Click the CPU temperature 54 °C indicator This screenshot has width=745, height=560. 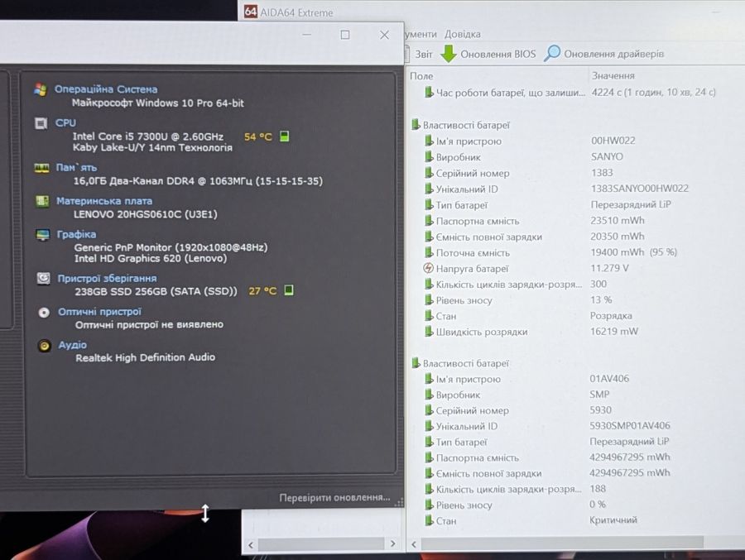click(x=258, y=136)
